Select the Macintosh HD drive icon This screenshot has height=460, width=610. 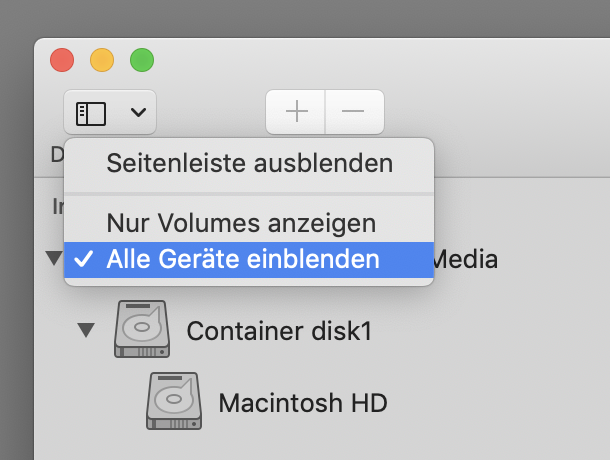[174, 401]
